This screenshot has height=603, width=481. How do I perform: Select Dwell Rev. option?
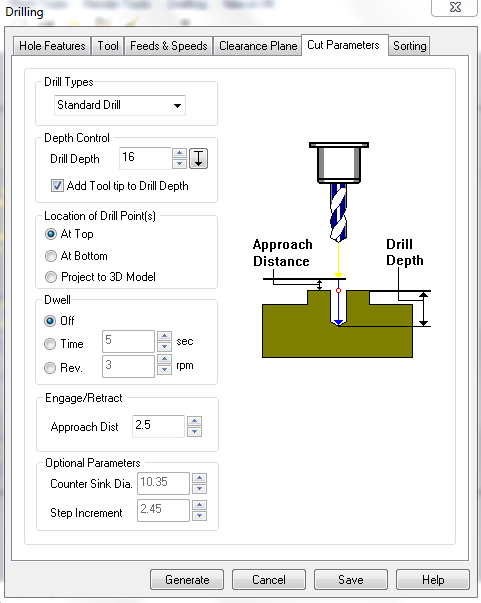point(50,368)
